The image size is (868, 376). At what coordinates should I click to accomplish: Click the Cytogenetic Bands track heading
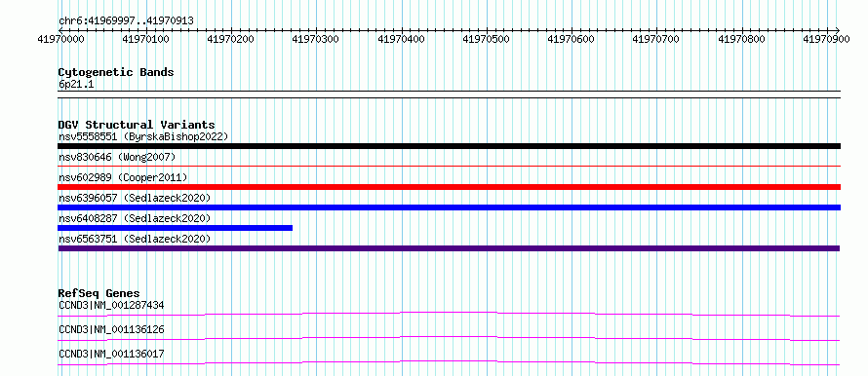click(x=116, y=72)
